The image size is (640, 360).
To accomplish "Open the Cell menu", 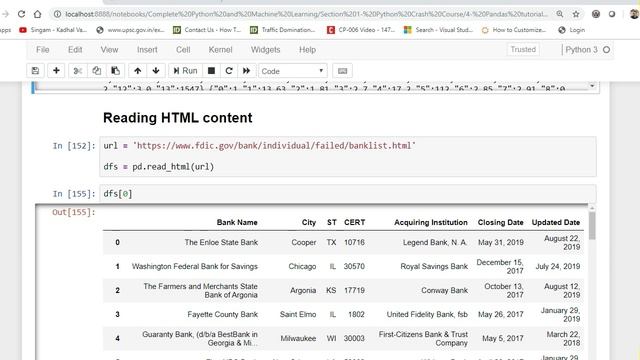I will point(183,50).
